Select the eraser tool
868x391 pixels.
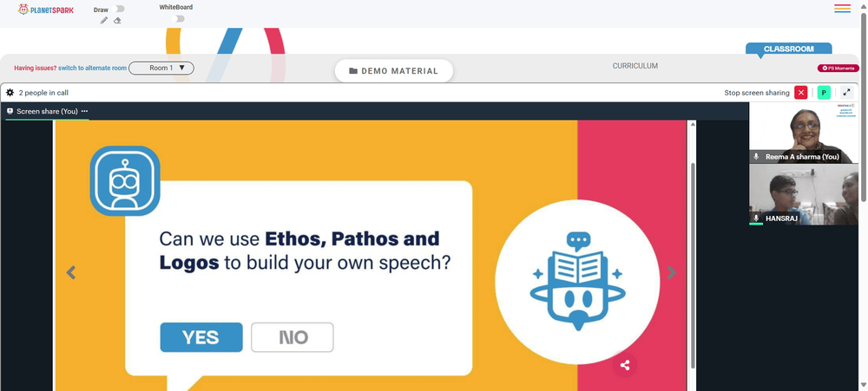(117, 21)
